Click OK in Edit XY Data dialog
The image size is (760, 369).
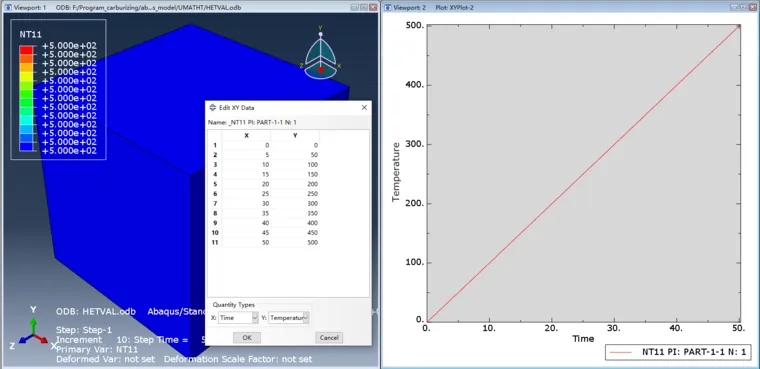coord(247,338)
